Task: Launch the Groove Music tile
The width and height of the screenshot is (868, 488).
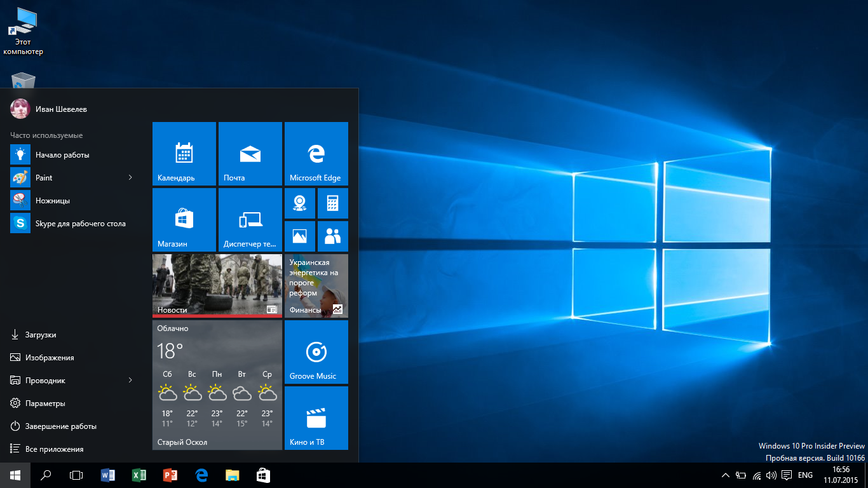Action: (316, 352)
